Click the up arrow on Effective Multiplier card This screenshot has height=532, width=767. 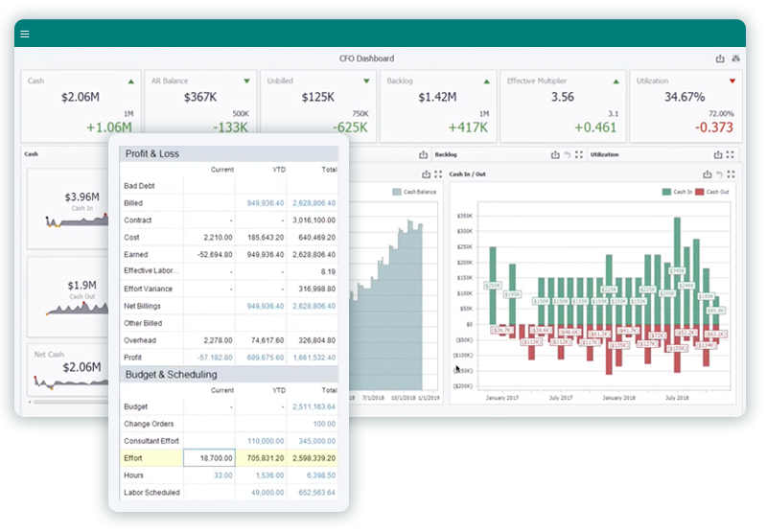click(x=616, y=81)
